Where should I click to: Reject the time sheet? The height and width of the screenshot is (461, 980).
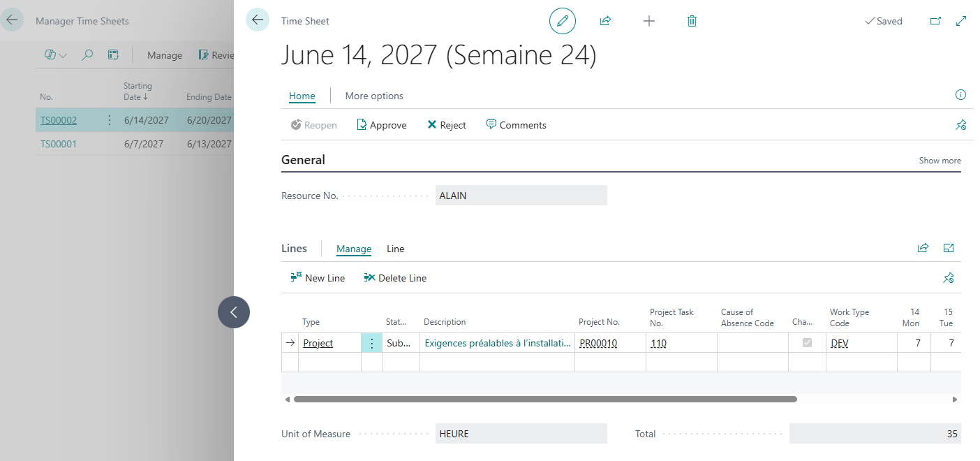(446, 125)
